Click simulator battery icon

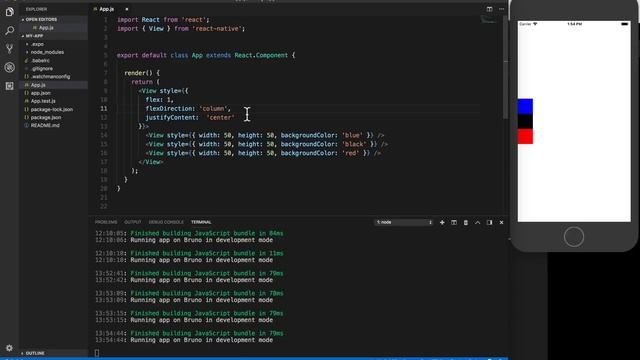pyautogui.click(x=624, y=24)
